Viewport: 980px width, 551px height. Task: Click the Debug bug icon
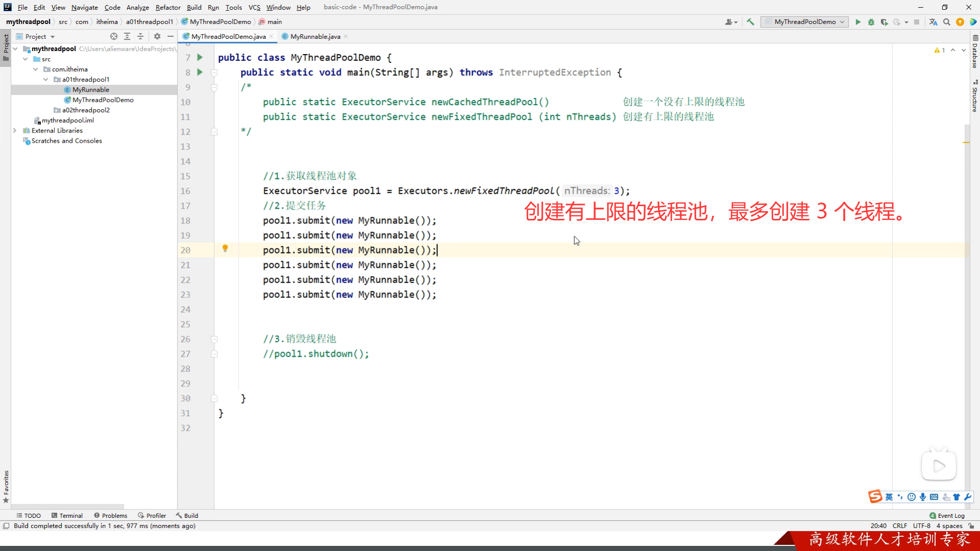point(871,22)
